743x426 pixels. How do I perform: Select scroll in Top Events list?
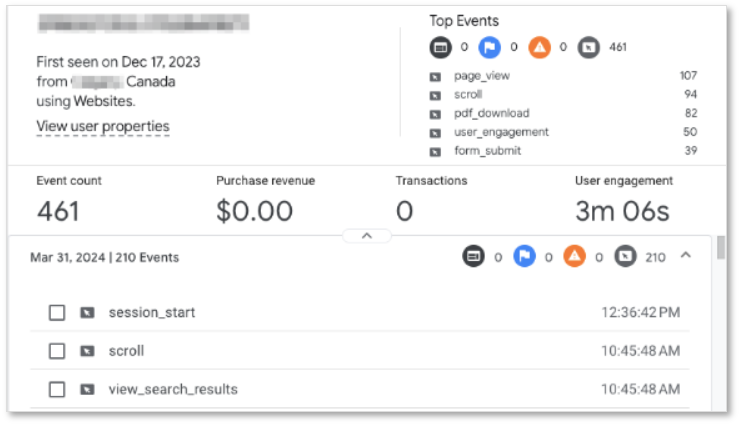468,94
